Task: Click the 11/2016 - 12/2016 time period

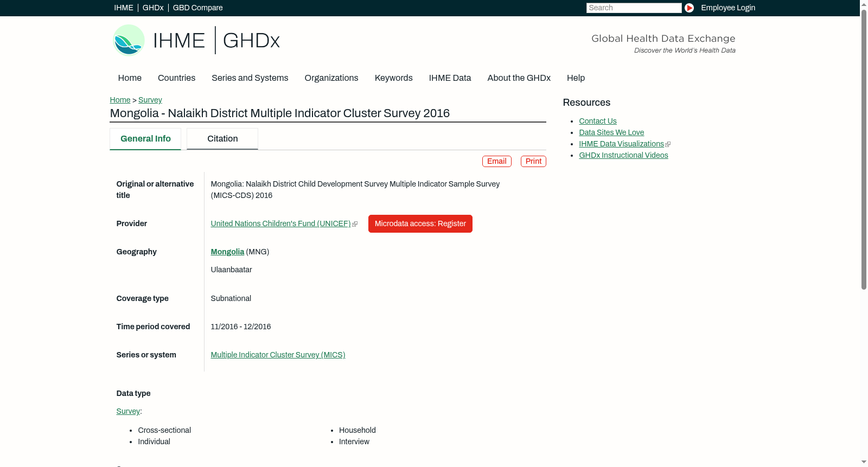Action: (240, 327)
